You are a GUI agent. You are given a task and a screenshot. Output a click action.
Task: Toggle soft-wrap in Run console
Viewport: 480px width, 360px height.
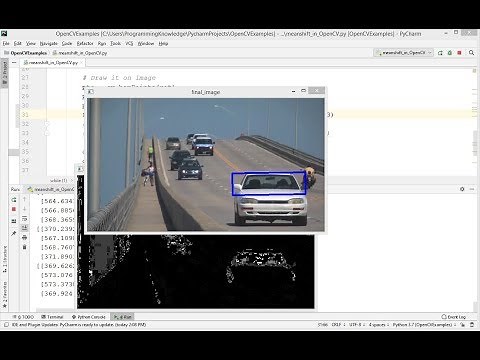pyautogui.click(x=24, y=219)
